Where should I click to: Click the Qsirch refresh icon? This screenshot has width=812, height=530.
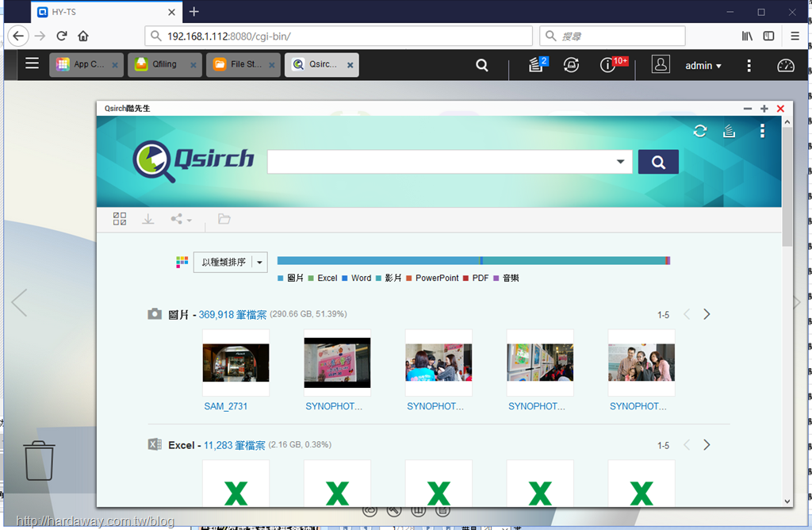point(699,131)
